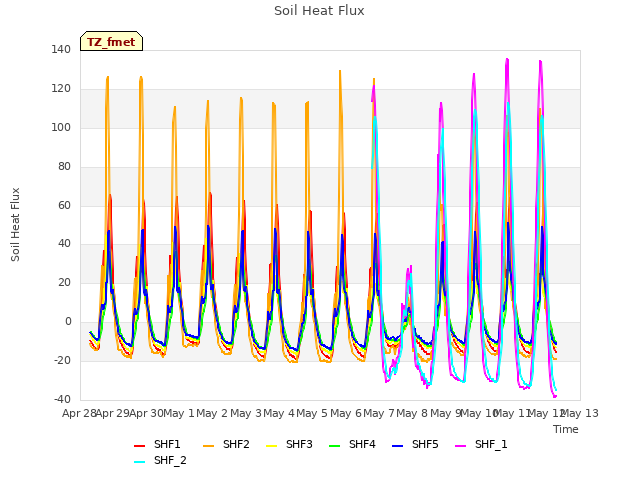640x480 pixels.
Task: Select the SHF5 blue legend swatch
Action: tap(398, 446)
